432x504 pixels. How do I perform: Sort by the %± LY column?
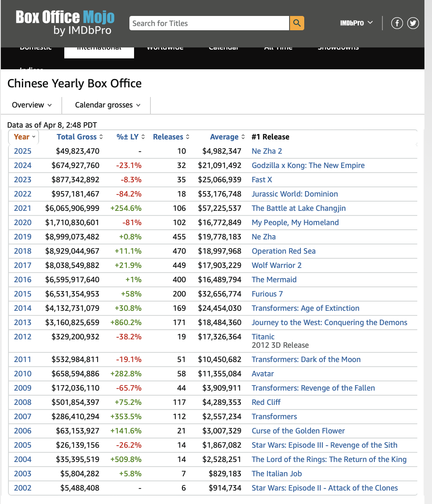[x=130, y=137]
